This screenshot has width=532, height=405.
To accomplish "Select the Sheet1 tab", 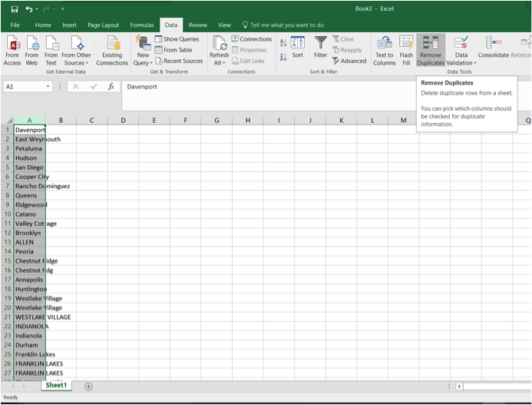I will [x=56, y=385].
